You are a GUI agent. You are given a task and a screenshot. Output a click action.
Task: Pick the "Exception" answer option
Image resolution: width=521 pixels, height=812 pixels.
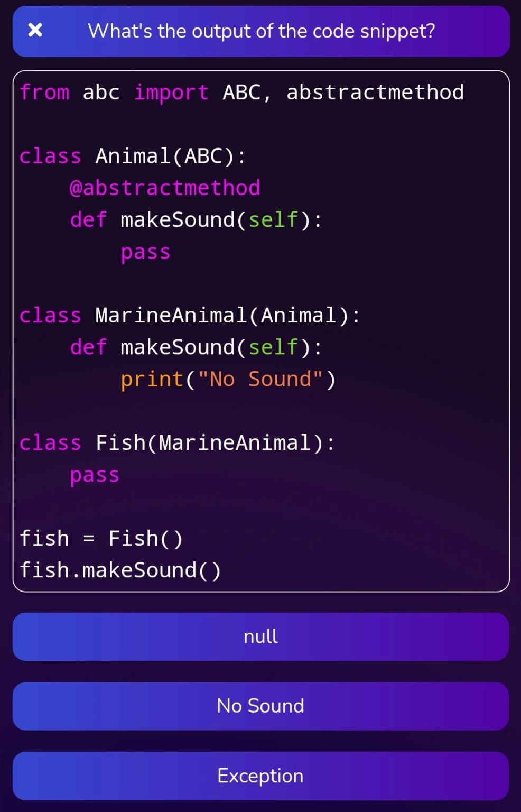260,776
